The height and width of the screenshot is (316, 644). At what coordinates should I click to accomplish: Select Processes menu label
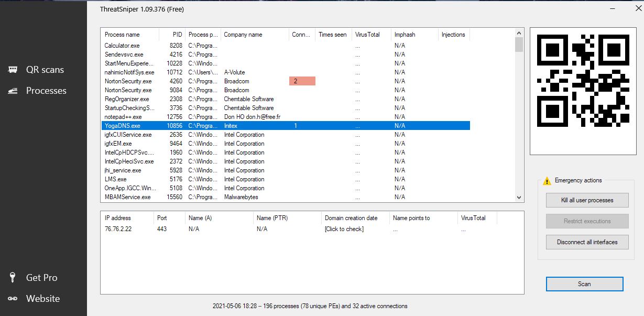tap(46, 91)
